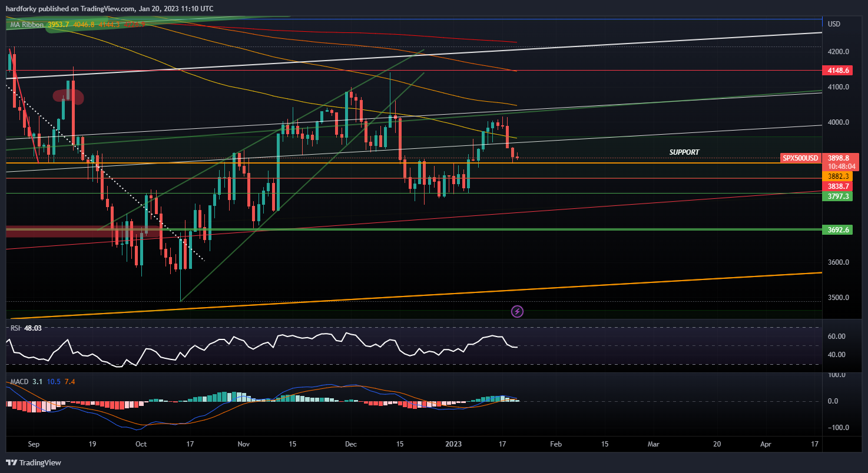Click the MACD axis label 0.0

(x=833, y=401)
